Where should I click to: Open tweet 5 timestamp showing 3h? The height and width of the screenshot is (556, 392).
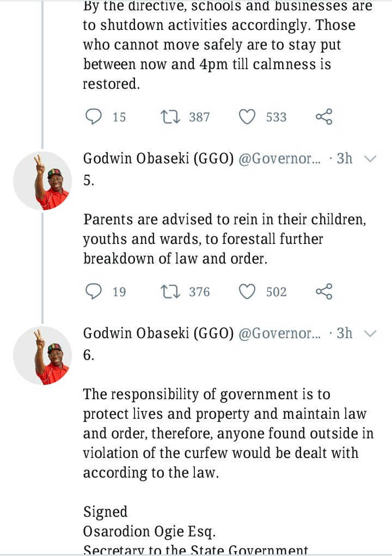[344, 158]
